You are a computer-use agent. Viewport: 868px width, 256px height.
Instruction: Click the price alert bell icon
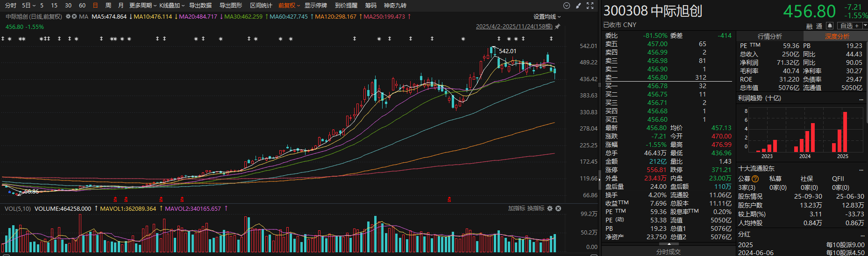pos(830,26)
